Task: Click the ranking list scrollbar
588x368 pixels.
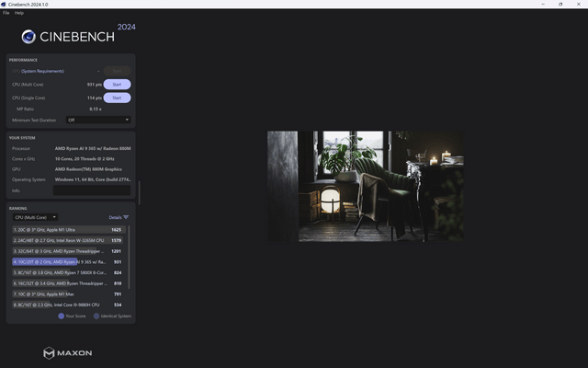Action: point(129,258)
